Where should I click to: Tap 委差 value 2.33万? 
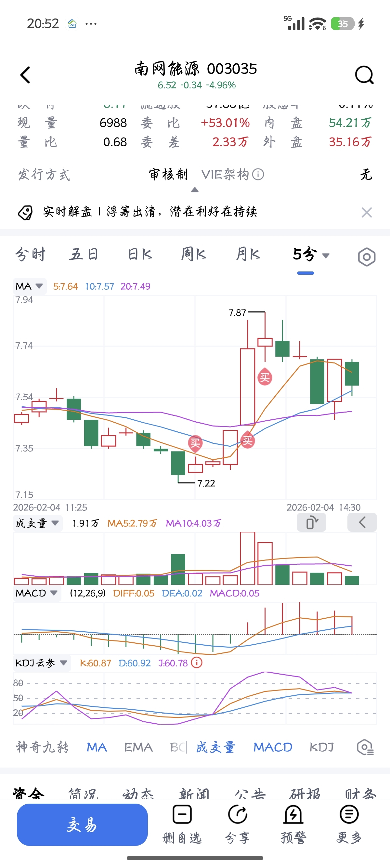click(230, 142)
